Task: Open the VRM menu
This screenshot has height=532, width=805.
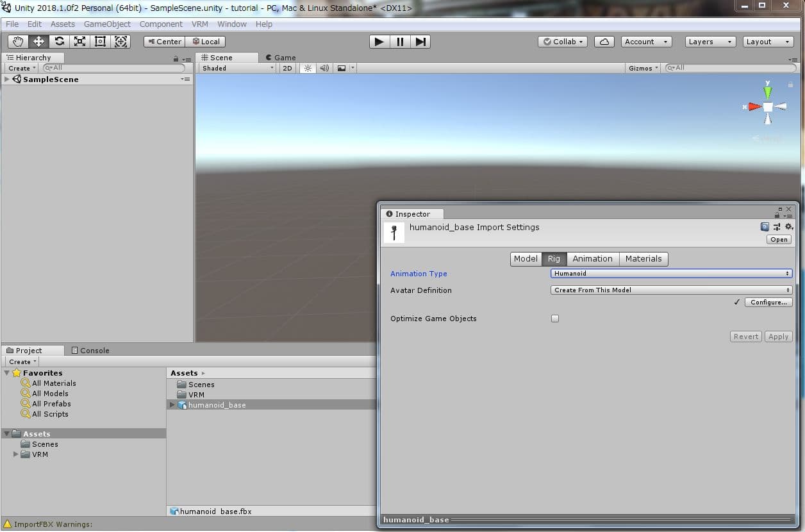Action: tap(200, 24)
